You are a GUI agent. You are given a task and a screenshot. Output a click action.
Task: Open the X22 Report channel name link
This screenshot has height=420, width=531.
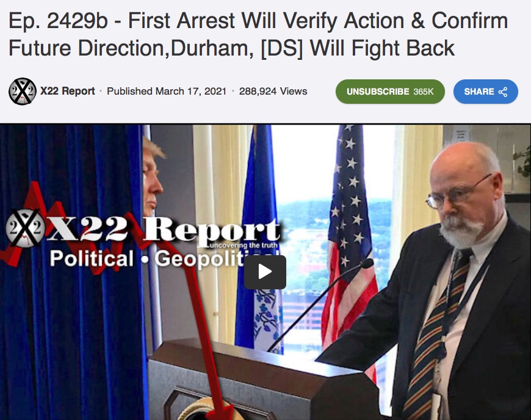67,91
